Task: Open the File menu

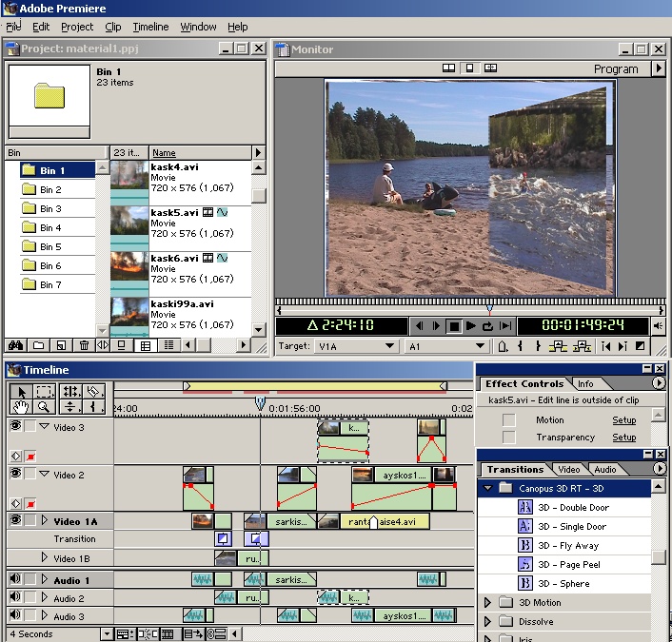Action: (x=13, y=27)
